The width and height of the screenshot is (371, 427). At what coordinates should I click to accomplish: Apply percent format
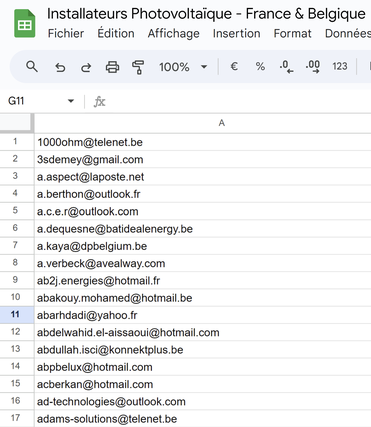260,66
